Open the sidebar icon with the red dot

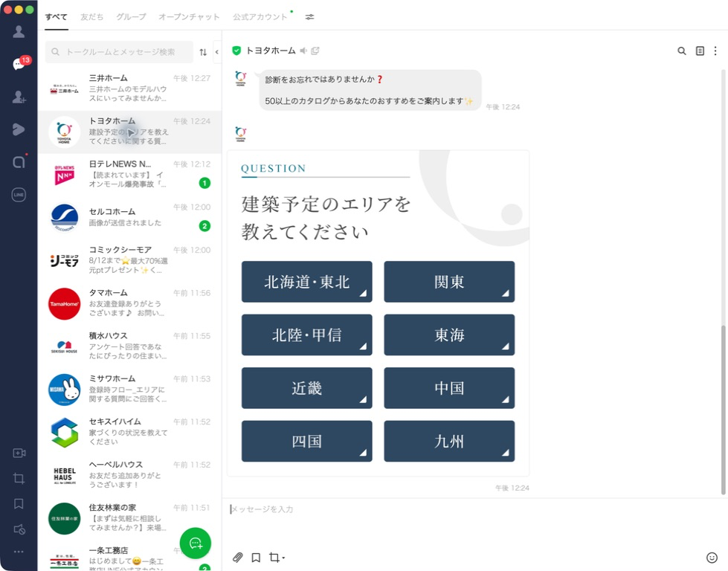[19, 161]
